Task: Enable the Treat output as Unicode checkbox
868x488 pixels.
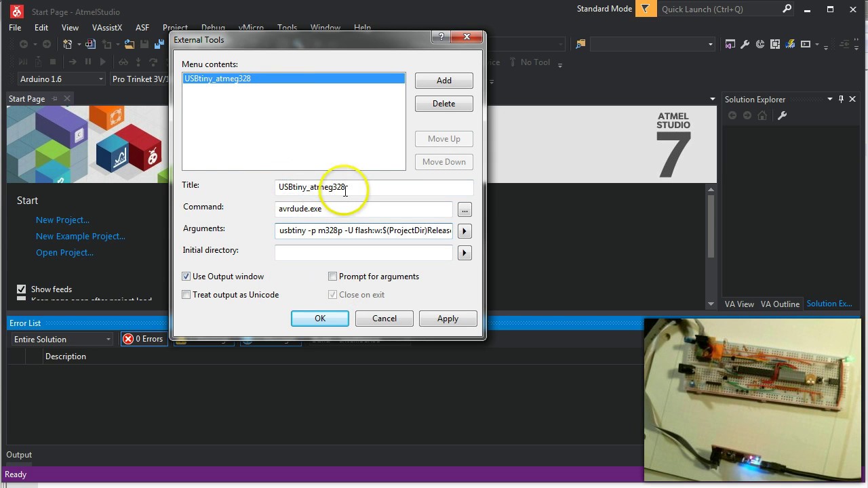Action: [186, 295]
